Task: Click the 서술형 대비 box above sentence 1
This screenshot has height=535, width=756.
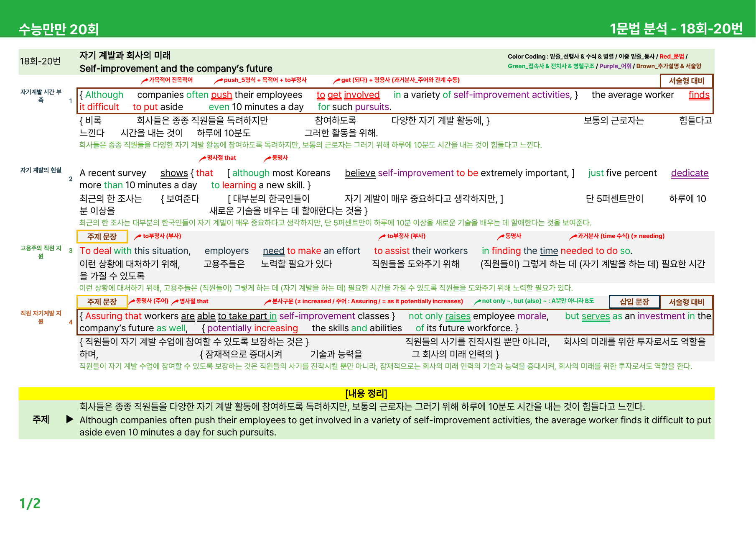Action: pyautogui.click(x=686, y=81)
